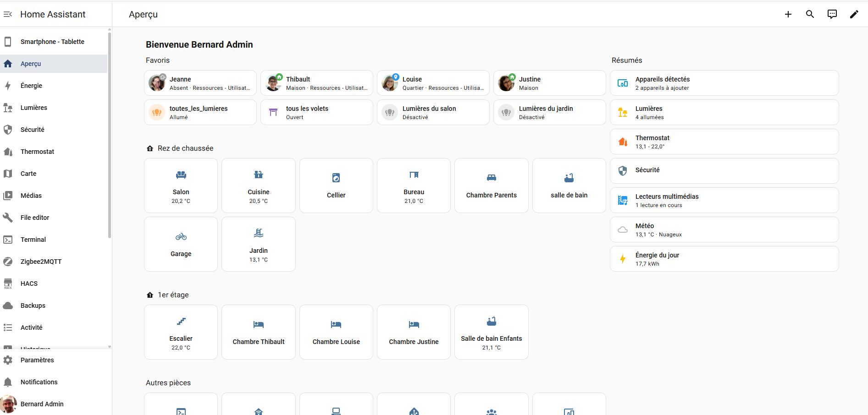Toggle Lumières du salon light
The image size is (868, 415).
[x=390, y=112]
